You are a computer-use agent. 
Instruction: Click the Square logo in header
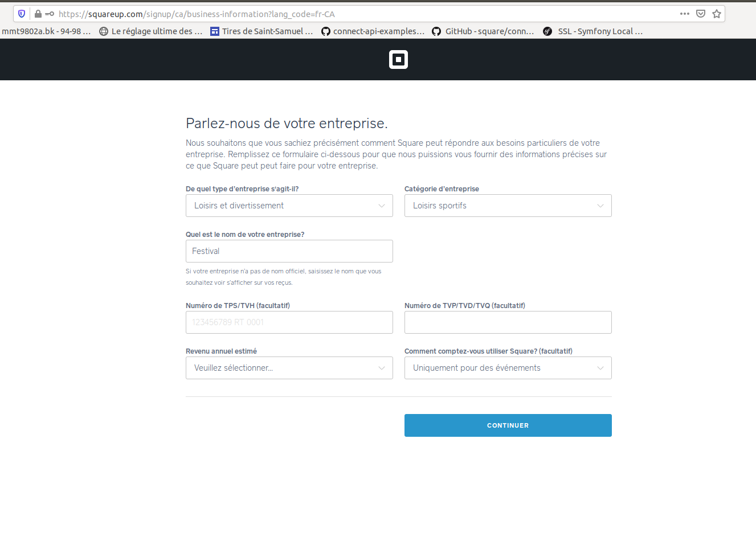coord(398,59)
